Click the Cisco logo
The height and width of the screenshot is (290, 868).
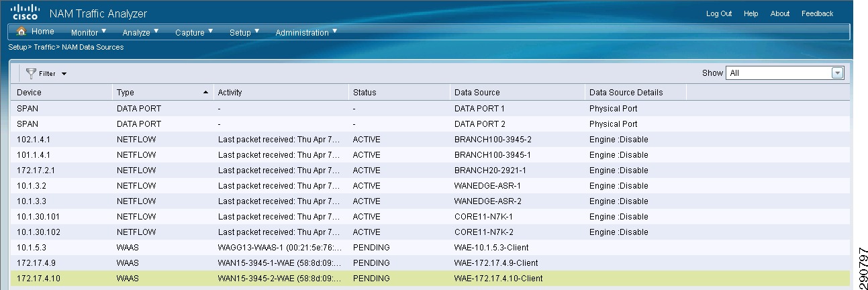pos(24,13)
